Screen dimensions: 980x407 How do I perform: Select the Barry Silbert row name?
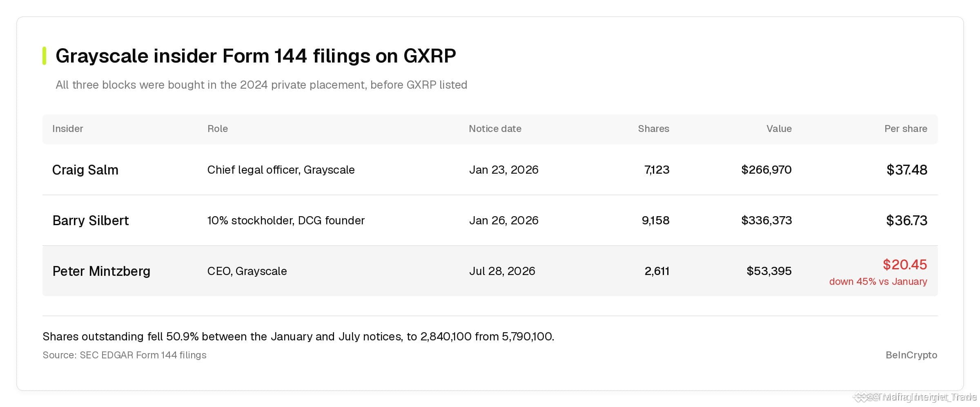pos(91,221)
